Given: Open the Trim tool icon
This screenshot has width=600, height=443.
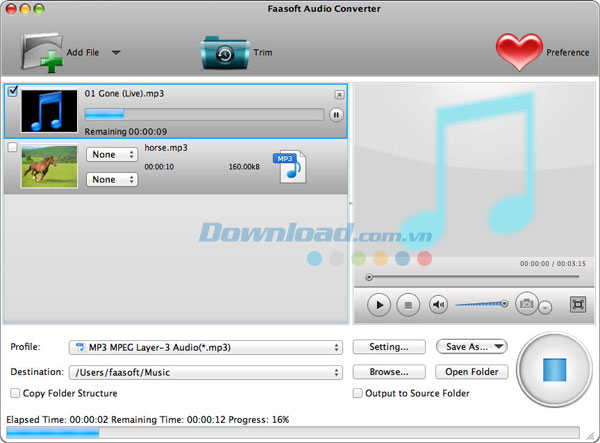Looking at the screenshot, I should coord(225,52).
